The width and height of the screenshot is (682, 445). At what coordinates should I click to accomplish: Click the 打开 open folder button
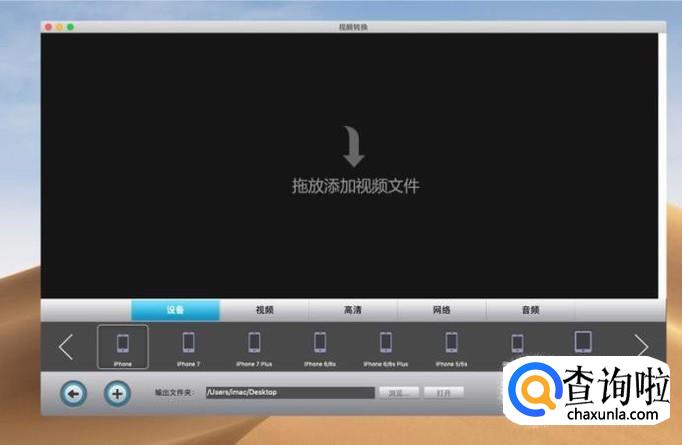(x=444, y=393)
